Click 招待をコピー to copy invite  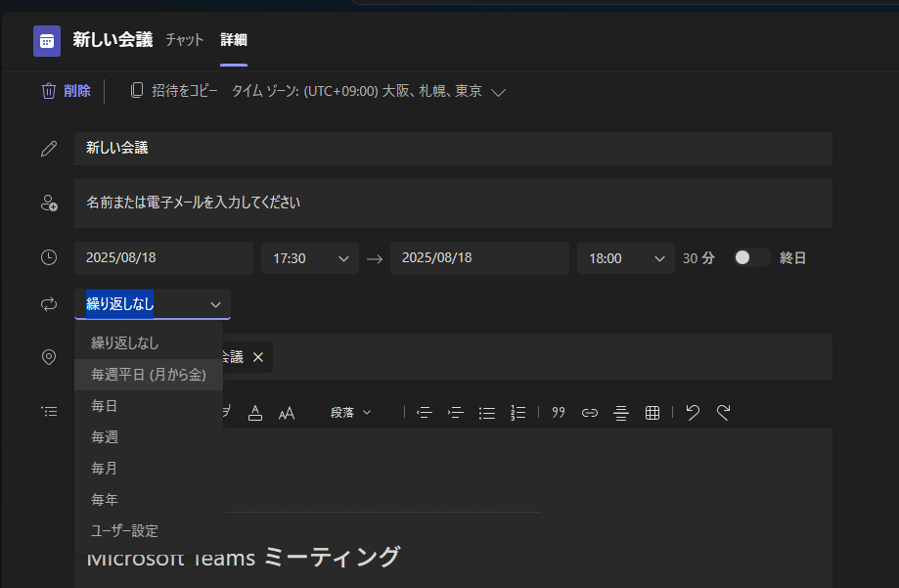(174, 91)
